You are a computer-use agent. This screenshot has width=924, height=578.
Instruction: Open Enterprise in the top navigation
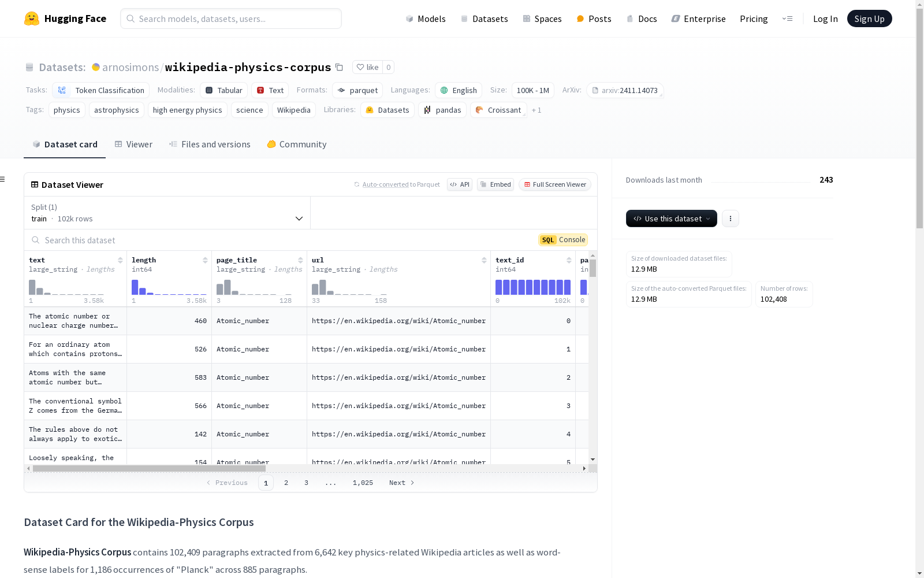pos(699,18)
